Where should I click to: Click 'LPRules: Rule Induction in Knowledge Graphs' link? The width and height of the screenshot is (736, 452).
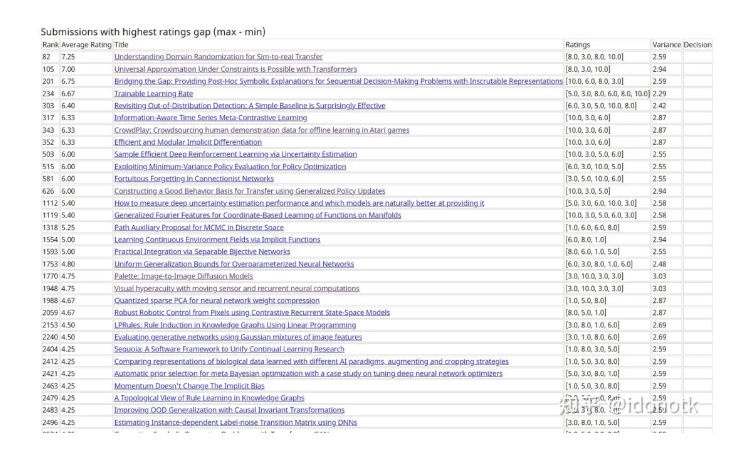pos(235,325)
